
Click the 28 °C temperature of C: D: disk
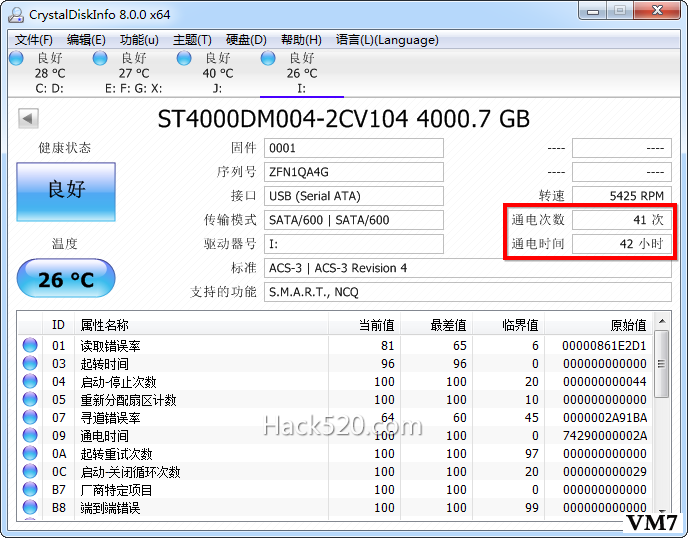click(50, 73)
